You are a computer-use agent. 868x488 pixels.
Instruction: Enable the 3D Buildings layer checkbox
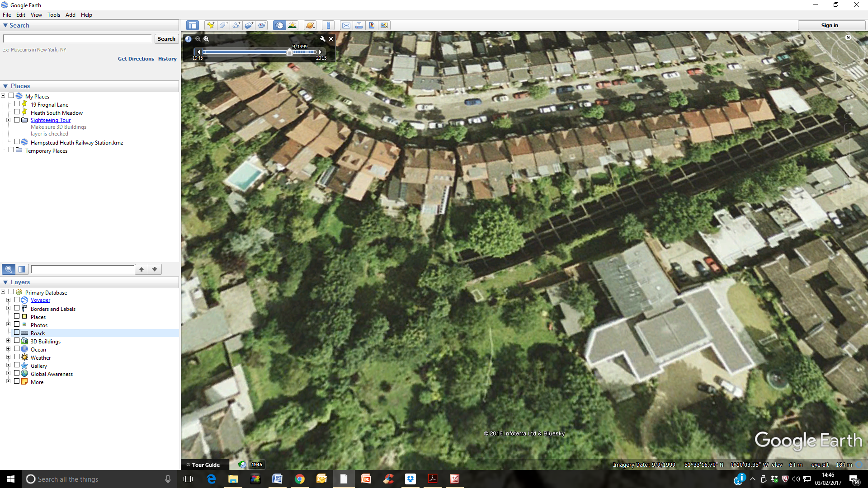point(17,341)
